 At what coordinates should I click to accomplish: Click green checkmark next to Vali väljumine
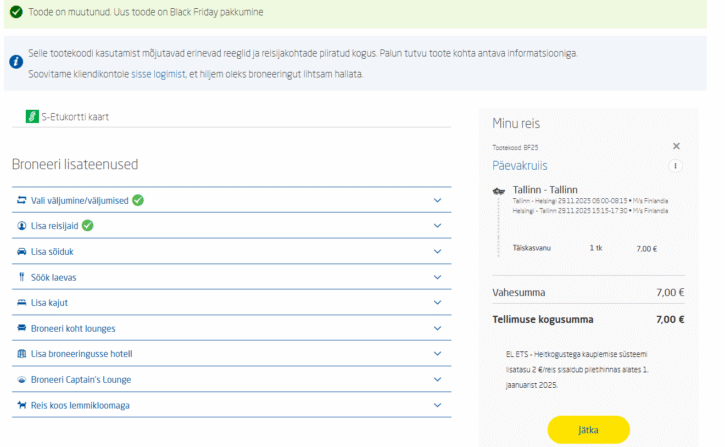pyautogui.click(x=138, y=200)
